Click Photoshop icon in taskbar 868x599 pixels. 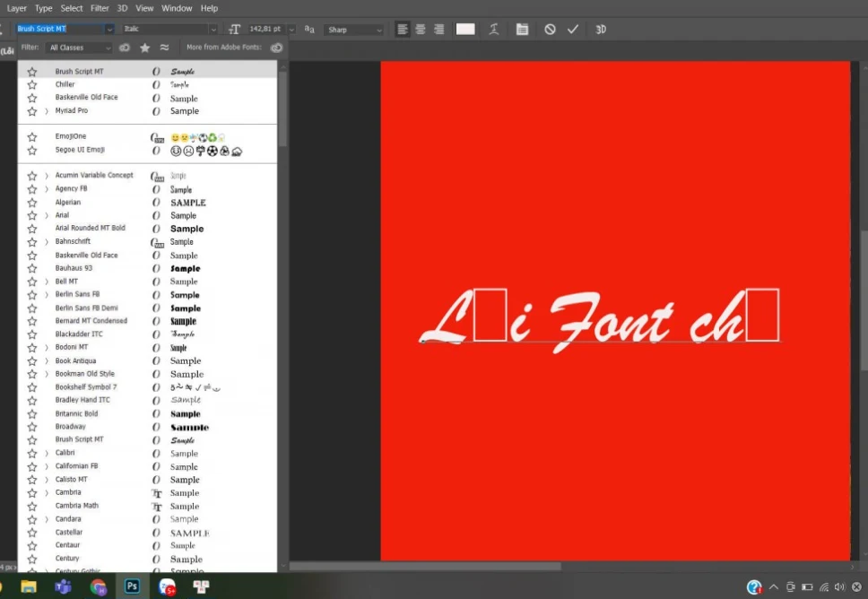[133, 586]
